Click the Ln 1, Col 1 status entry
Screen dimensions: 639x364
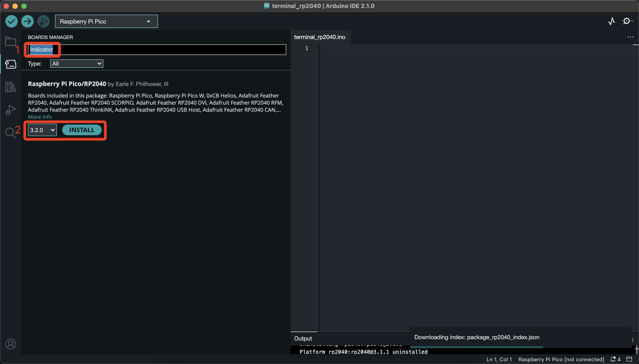coord(499,360)
